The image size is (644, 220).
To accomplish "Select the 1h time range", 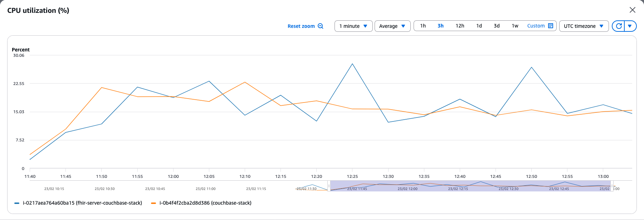I will pos(423,26).
